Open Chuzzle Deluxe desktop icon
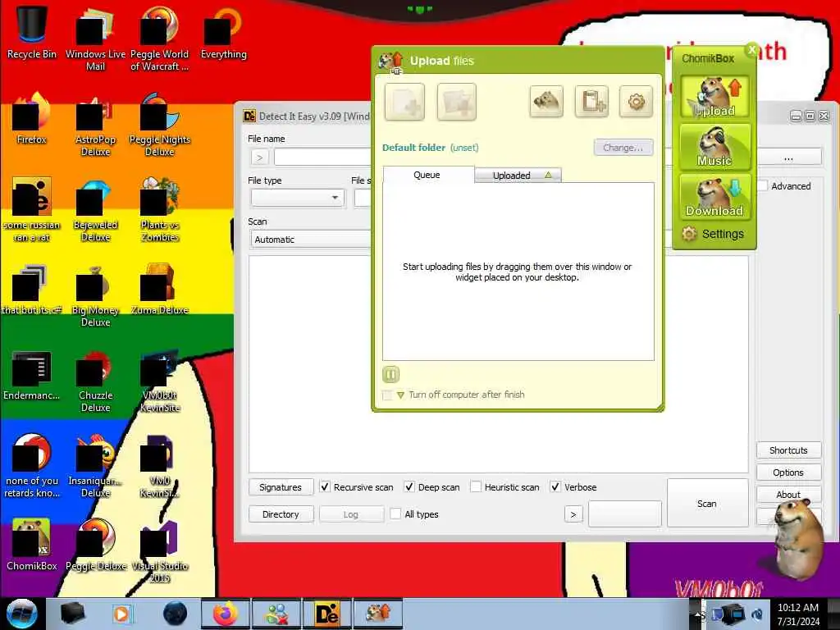This screenshot has height=630, width=840. (95, 381)
